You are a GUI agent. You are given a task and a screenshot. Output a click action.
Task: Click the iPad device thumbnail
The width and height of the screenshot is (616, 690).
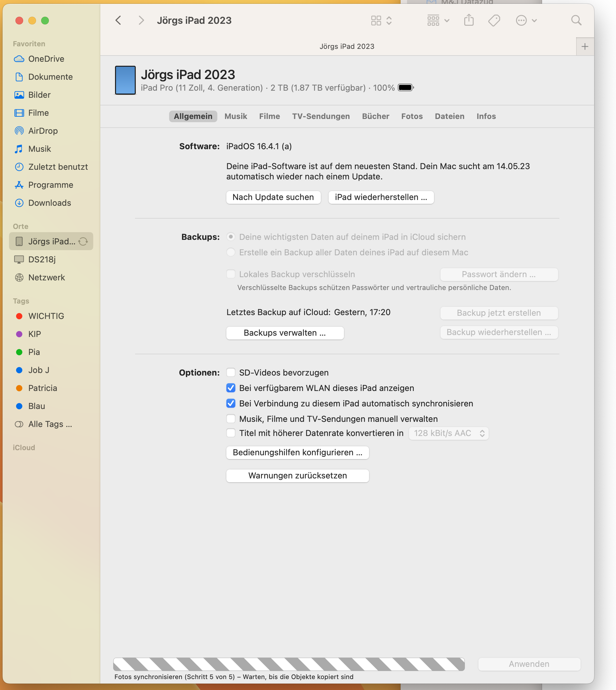click(125, 80)
